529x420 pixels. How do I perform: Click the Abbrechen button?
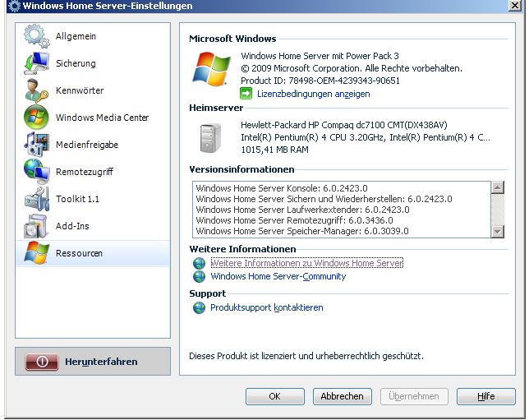click(x=342, y=396)
